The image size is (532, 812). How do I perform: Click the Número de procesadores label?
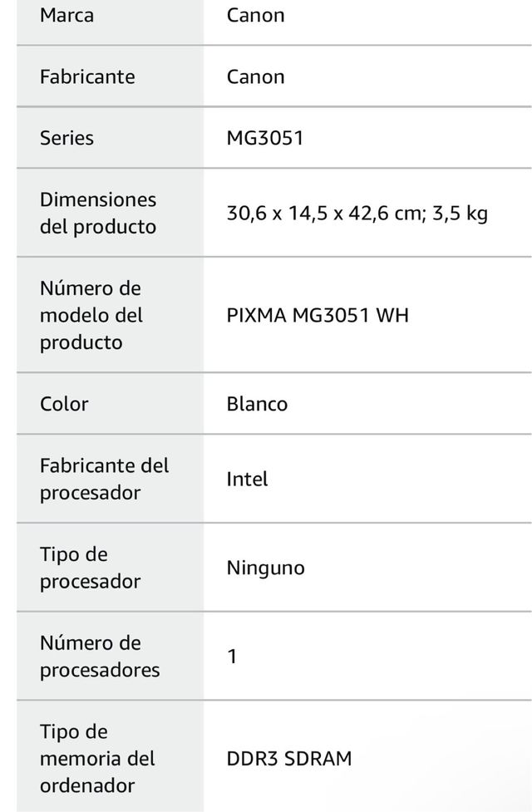100,657
